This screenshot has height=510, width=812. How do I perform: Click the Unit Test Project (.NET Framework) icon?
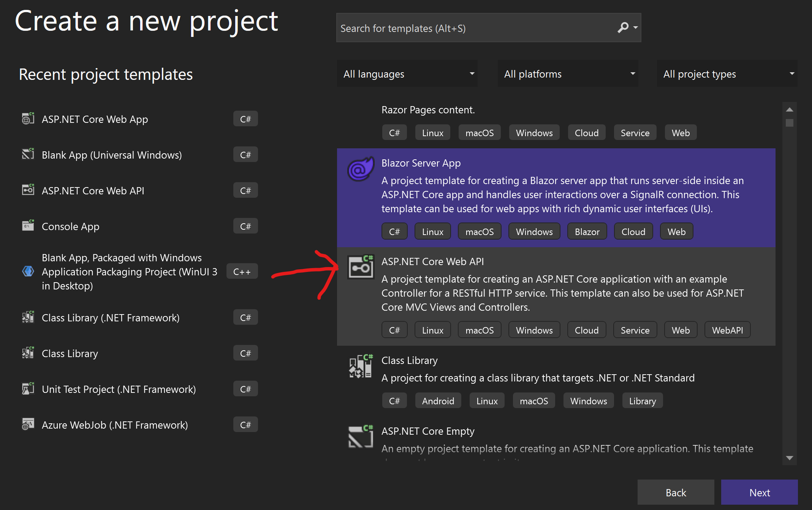tap(28, 389)
